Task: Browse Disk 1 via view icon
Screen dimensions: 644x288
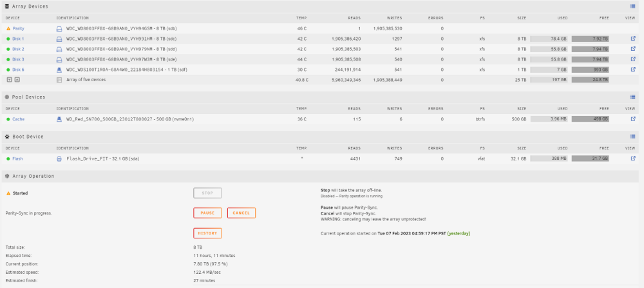Action: coord(633,39)
